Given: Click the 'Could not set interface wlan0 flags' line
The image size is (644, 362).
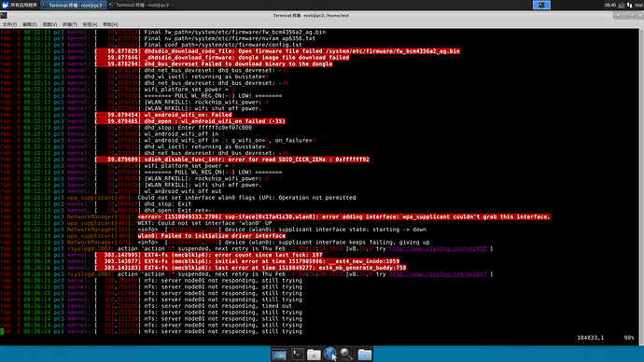Looking at the screenshot, I should click(246, 198).
